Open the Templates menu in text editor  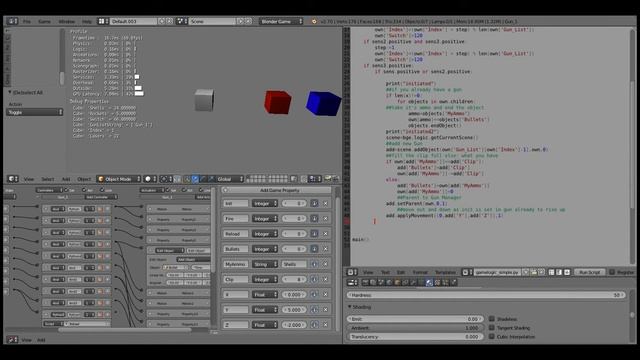pos(445,272)
